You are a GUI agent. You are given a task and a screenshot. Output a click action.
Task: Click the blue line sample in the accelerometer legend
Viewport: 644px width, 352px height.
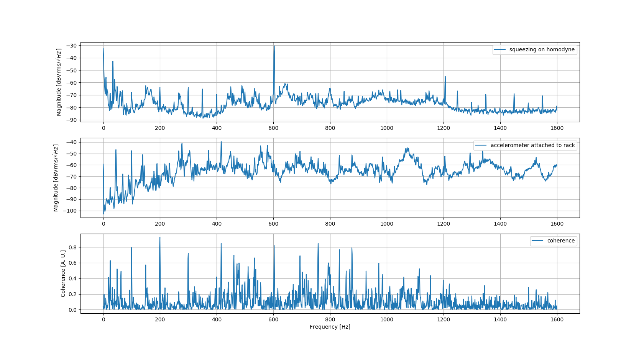click(481, 146)
